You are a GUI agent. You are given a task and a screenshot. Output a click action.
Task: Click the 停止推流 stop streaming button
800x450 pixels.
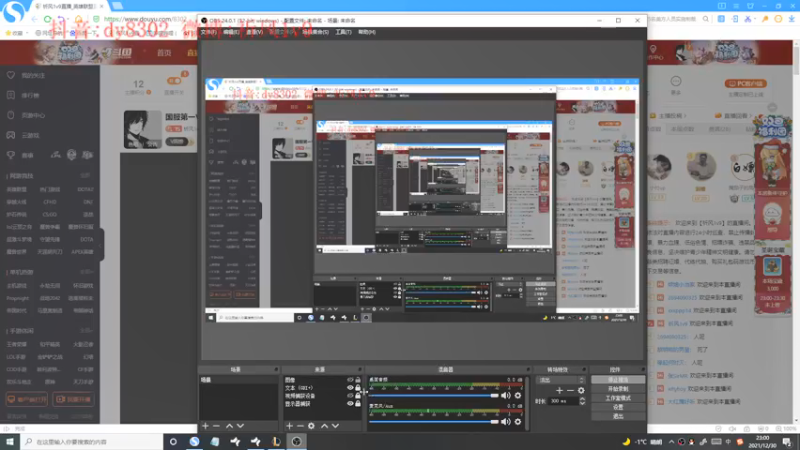618,380
